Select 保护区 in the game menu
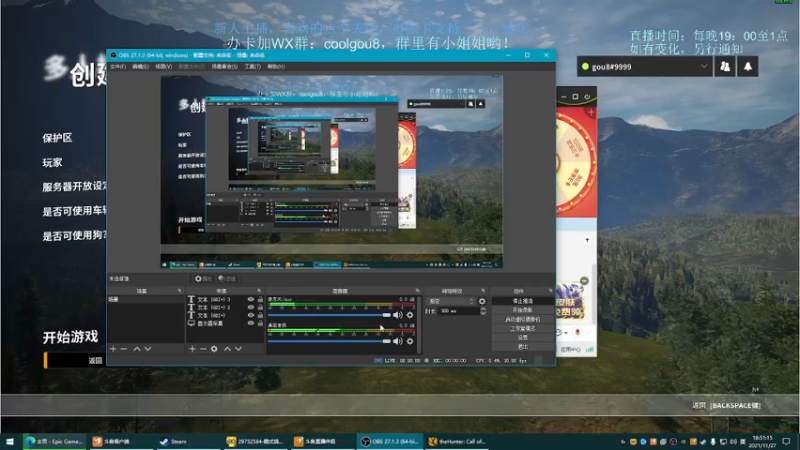Image resolution: width=800 pixels, height=450 pixels. [57, 138]
